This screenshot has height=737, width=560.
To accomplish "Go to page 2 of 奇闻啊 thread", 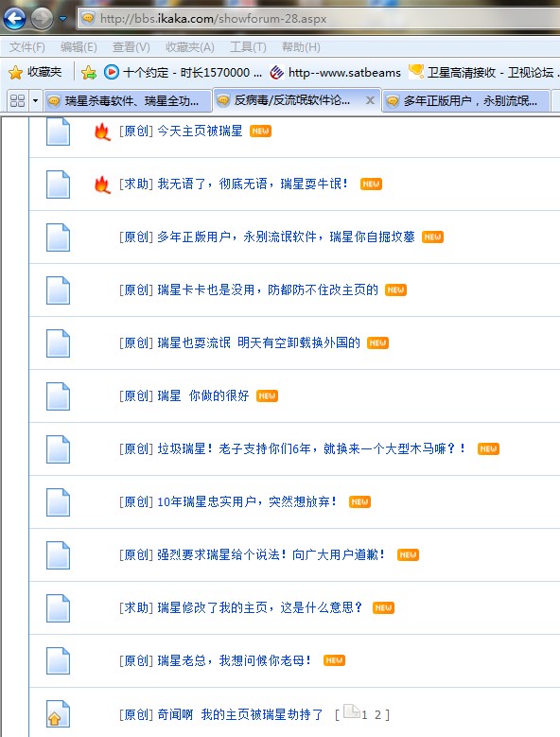I will (377, 715).
